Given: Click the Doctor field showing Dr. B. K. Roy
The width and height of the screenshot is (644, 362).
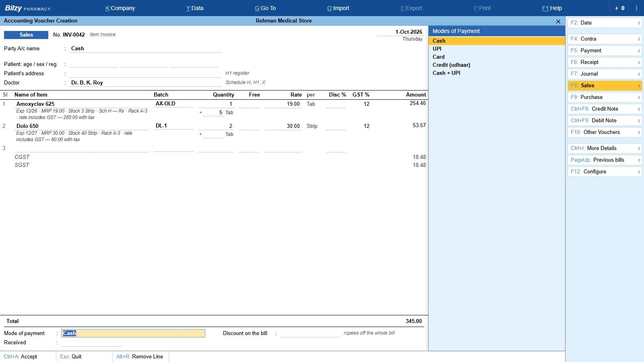Looking at the screenshot, I should [x=145, y=82].
